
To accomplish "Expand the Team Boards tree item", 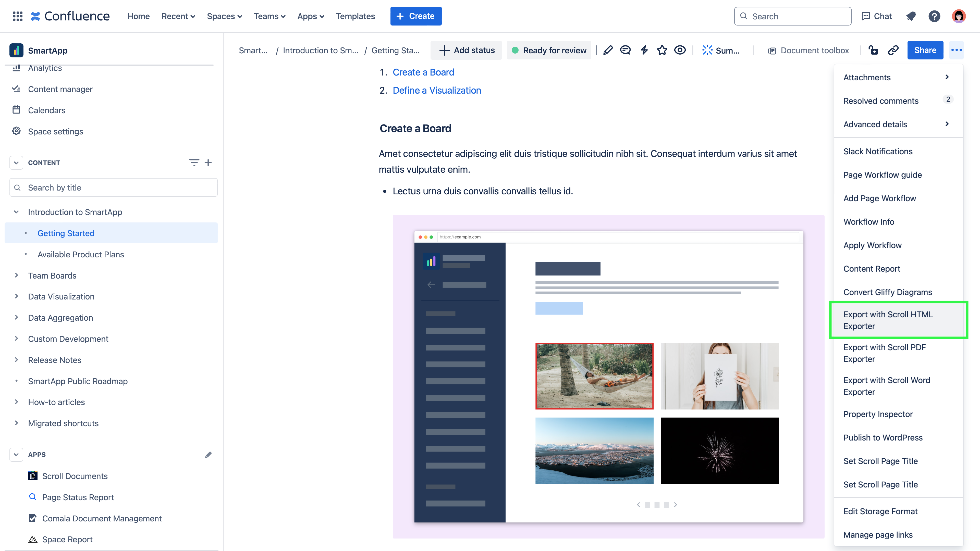I will point(16,275).
